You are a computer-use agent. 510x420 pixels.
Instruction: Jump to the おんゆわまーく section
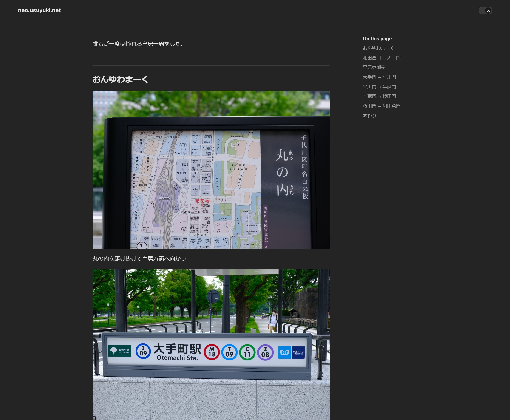coord(378,48)
